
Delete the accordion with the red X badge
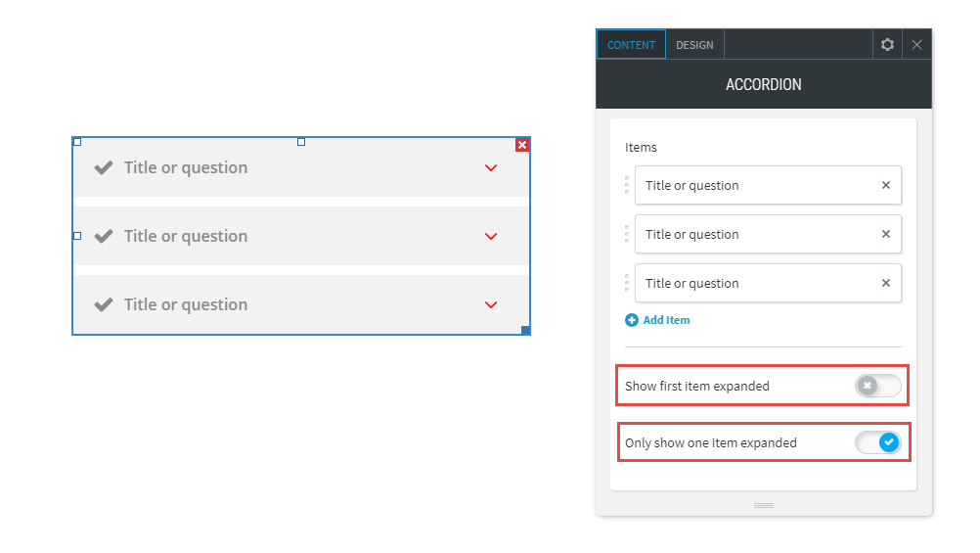[x=522, y=145]
